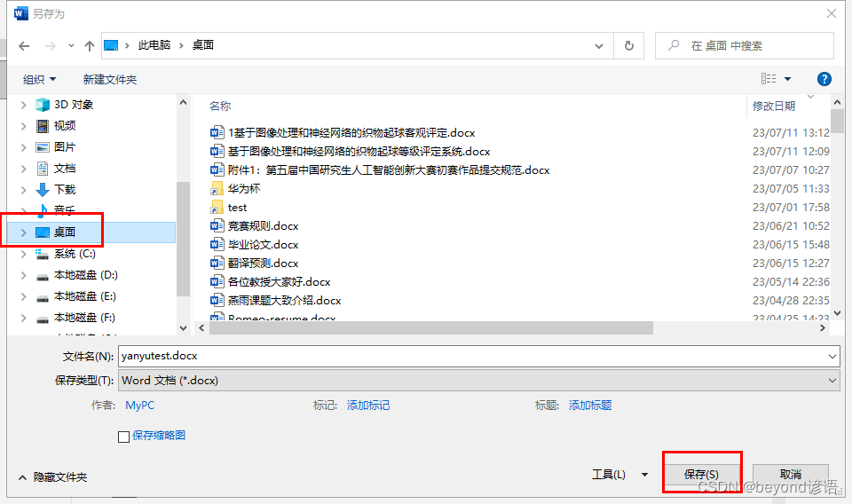The height and width of the screenshot is (504, 852).
Task: Select 视频 folder in navigation pane
Action: (65, 125)
